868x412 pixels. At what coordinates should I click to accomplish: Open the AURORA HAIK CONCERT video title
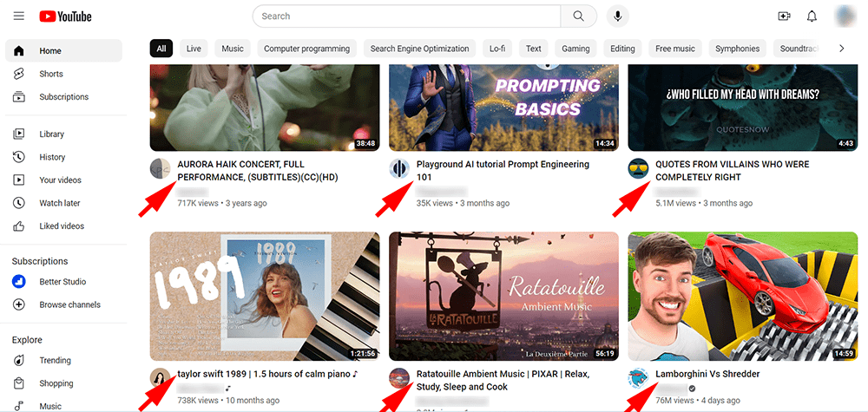[258, 171]
